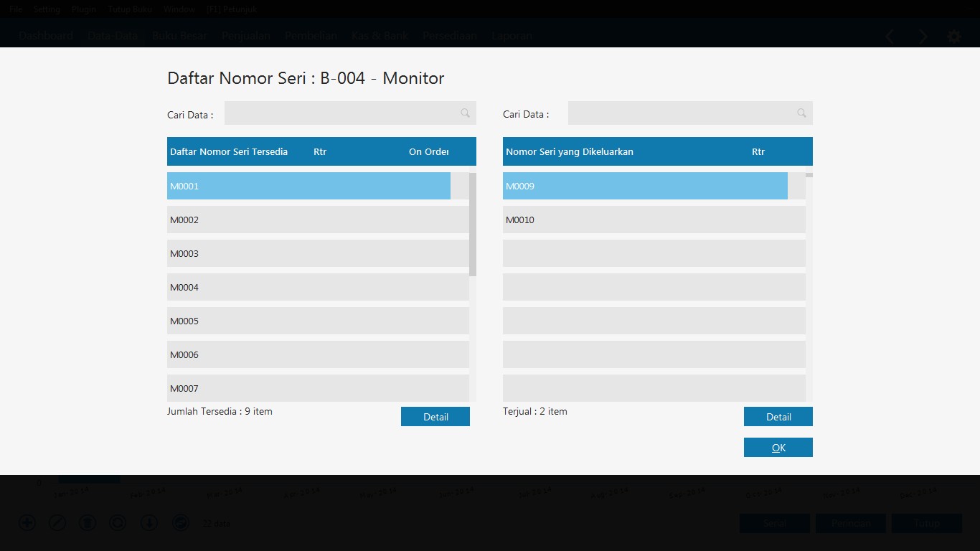Click the back arrow navigation icon
The height and width of the screenshot is (551, 980).
[890, 37]
